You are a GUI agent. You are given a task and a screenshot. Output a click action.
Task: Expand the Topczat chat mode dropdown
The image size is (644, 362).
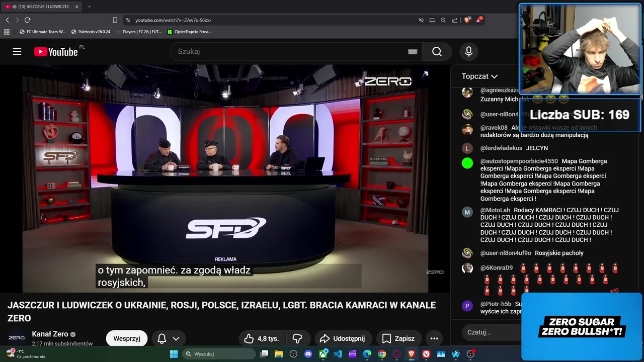click(479, 76)
